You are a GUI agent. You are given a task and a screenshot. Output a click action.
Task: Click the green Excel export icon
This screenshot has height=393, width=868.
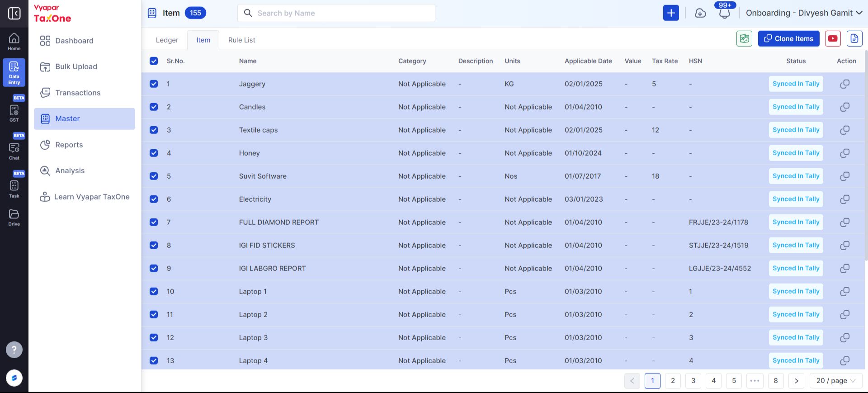[x=744, y=39]
